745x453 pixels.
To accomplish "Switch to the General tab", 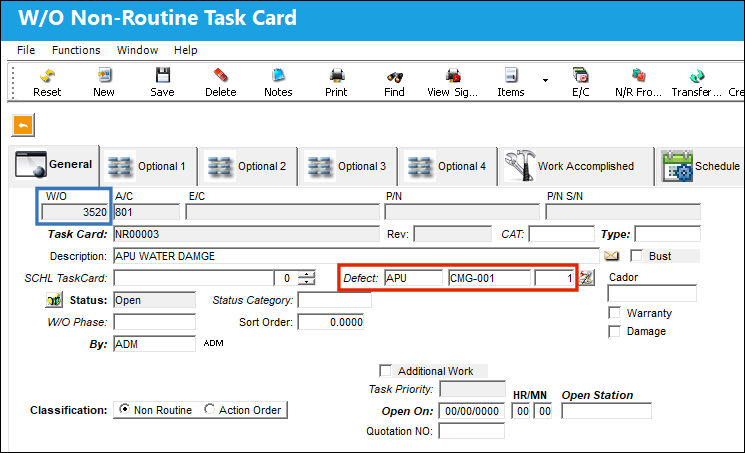I will point(54,165).
